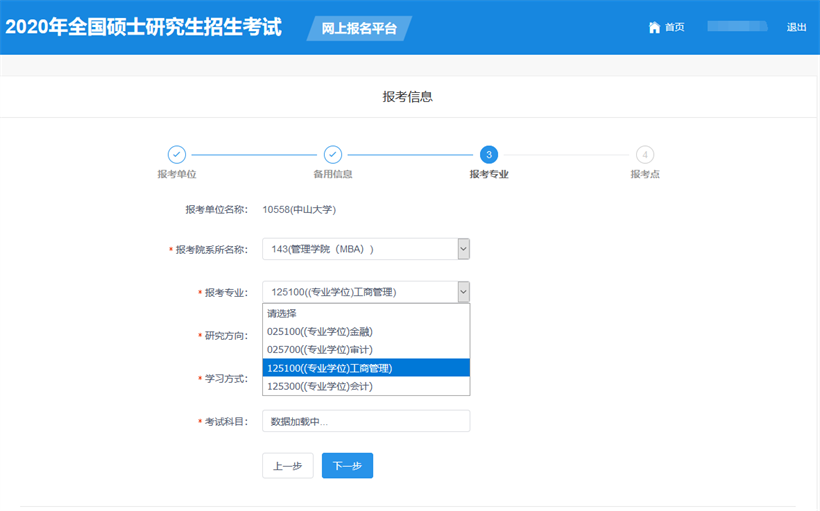
Task: Click the 考试科目 field showing 数据加载中
Action: pos(365,421)
